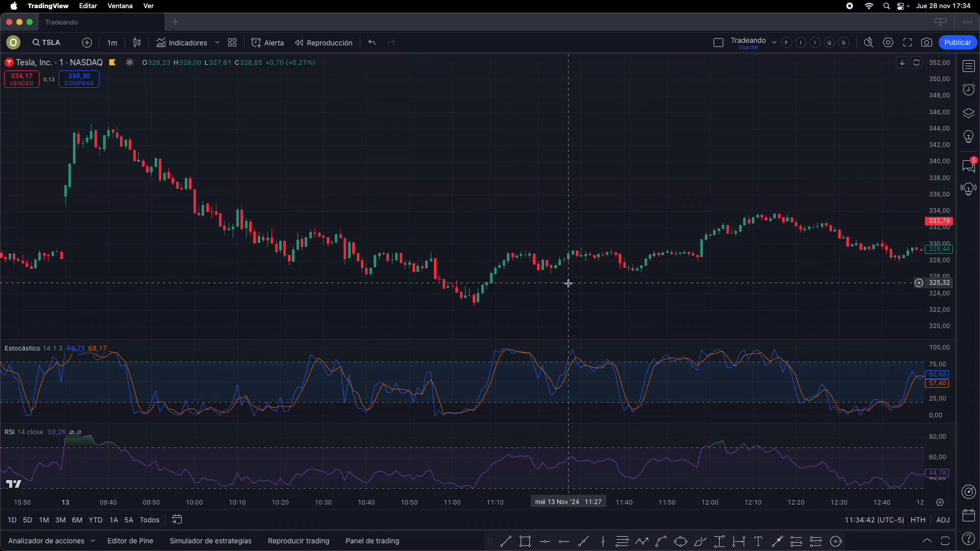Screen dimensions: 980x551
Task: Undo the last chart action
Action: (372, 43)
